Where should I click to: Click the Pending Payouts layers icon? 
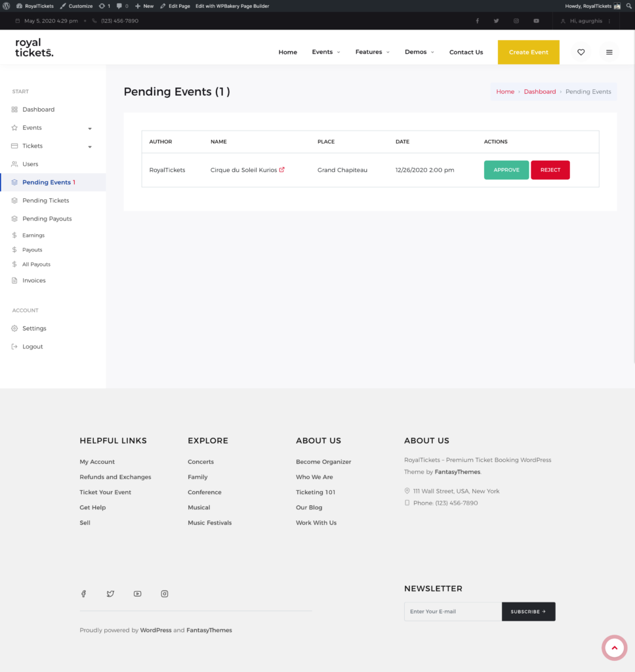click(x=14, y=219)
